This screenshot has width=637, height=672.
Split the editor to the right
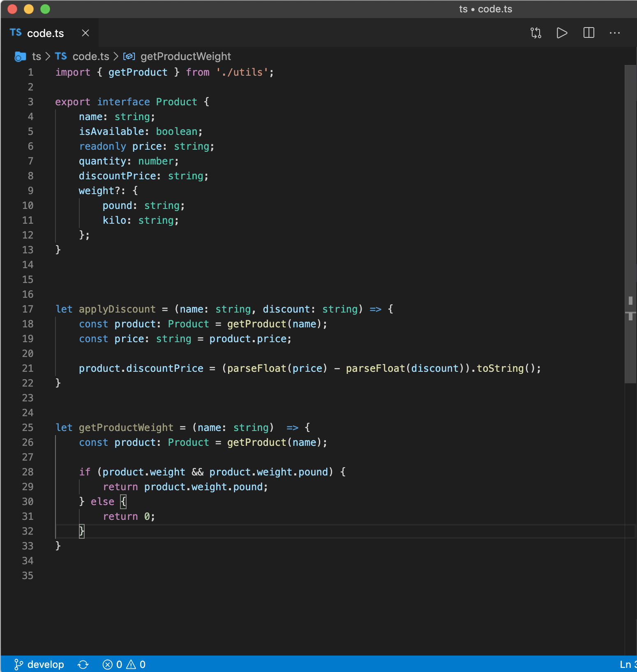coord(589,33)
